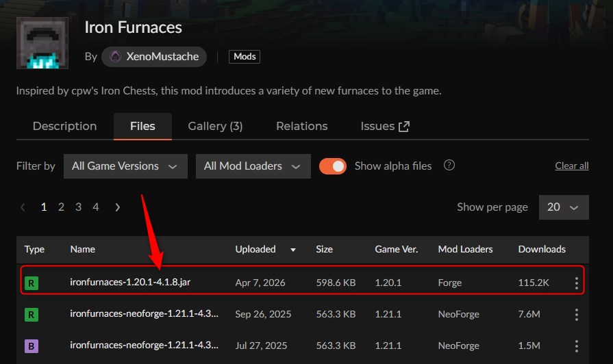Select the Apr 7, 2026 upload date

[x=260, y=283]
